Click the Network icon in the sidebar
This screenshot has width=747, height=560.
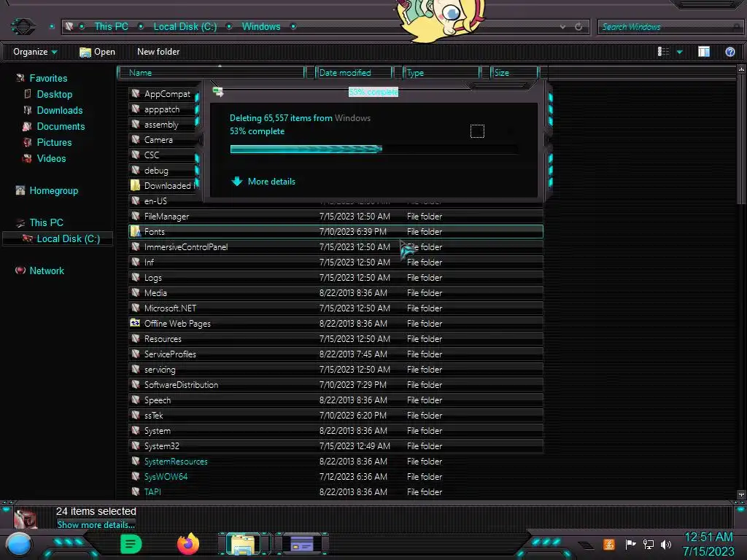point(20,271)
